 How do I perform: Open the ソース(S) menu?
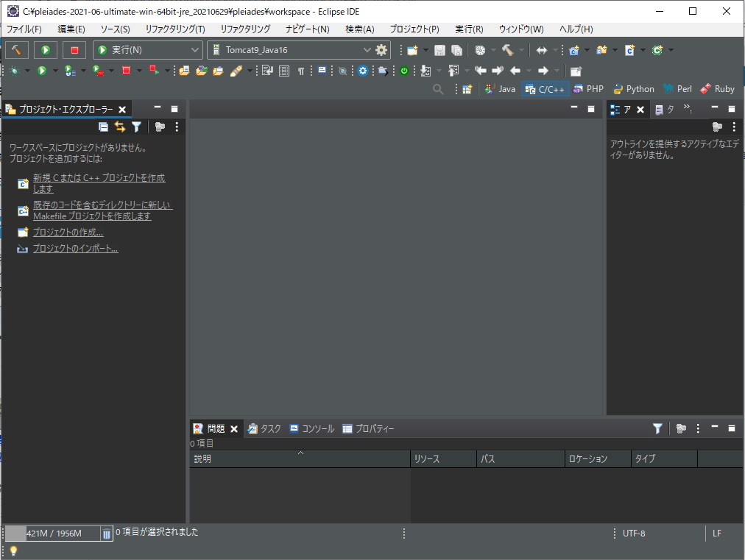click(115, 29)
